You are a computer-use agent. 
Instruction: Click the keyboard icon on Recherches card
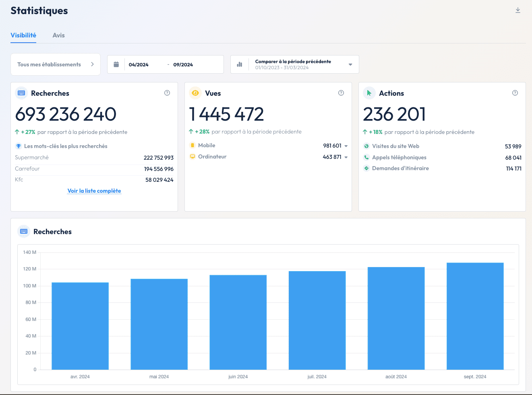(21, 93)
